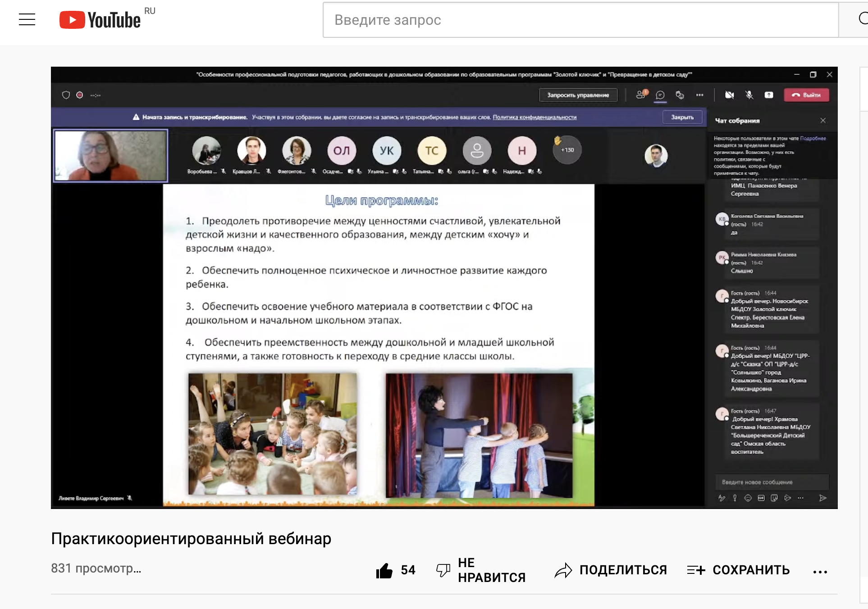Share the video via ПОДЕЛИТЬСЯ
This screenshot has width=868, height=609.
611,570
